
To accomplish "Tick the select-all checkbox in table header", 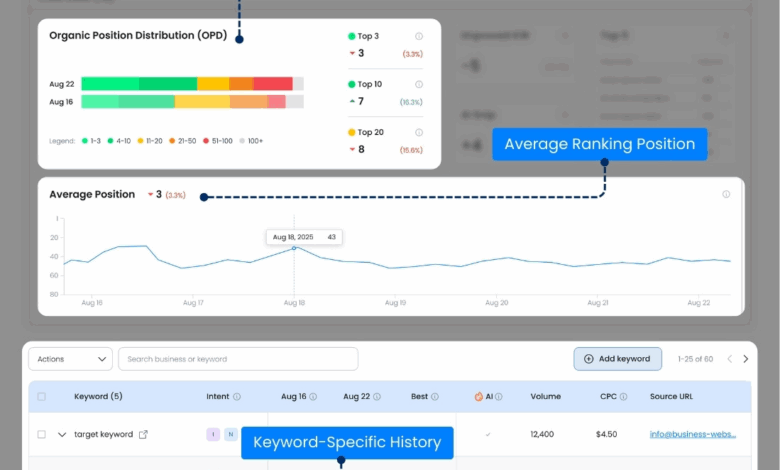I will (x=41, y=397).
